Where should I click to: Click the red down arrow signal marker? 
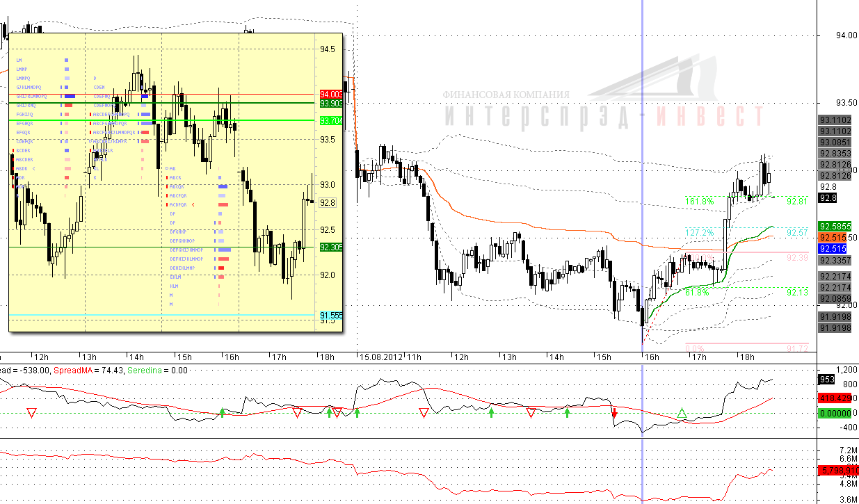tap(614, 414)
